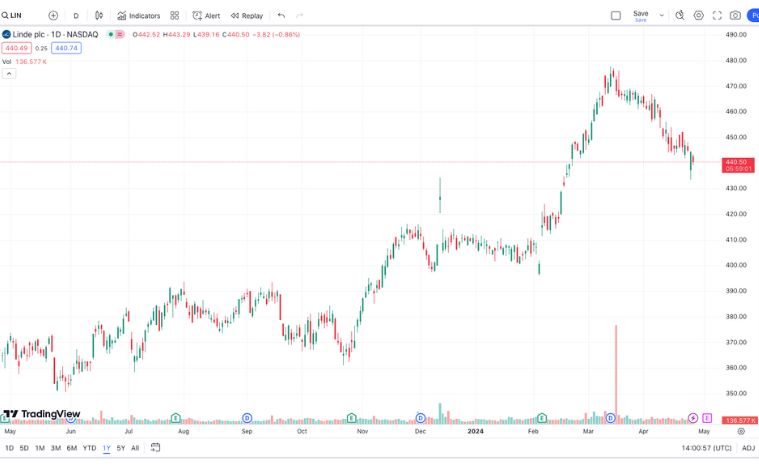
Task: Add a symbol to compare
Action: (53, 16)
